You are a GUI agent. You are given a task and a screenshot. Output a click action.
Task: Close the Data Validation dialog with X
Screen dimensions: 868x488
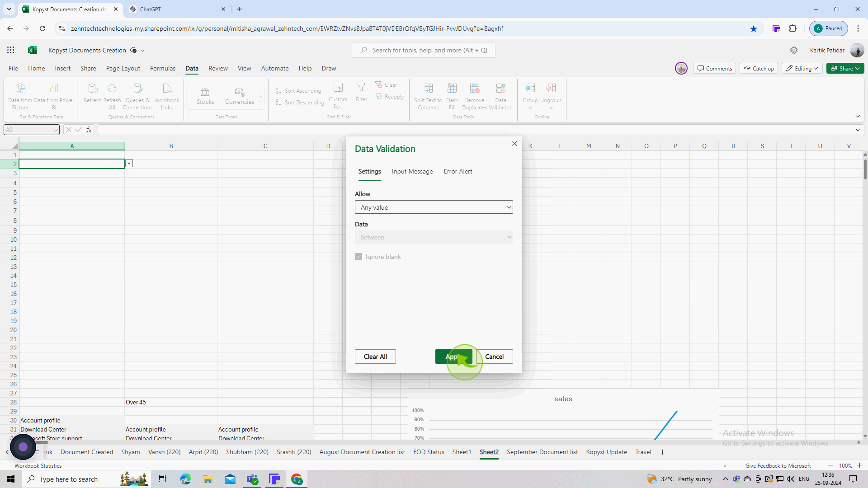point(514,143)
